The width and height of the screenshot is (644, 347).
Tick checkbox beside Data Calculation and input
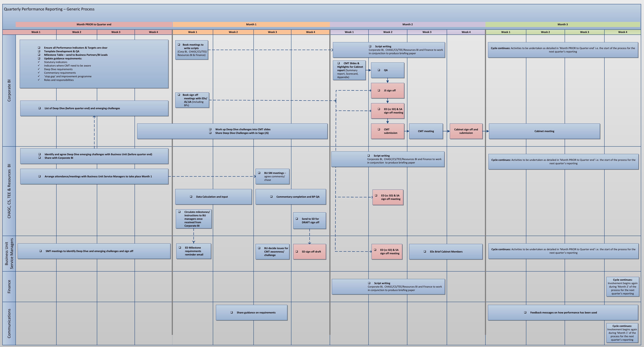coord(191,197)
